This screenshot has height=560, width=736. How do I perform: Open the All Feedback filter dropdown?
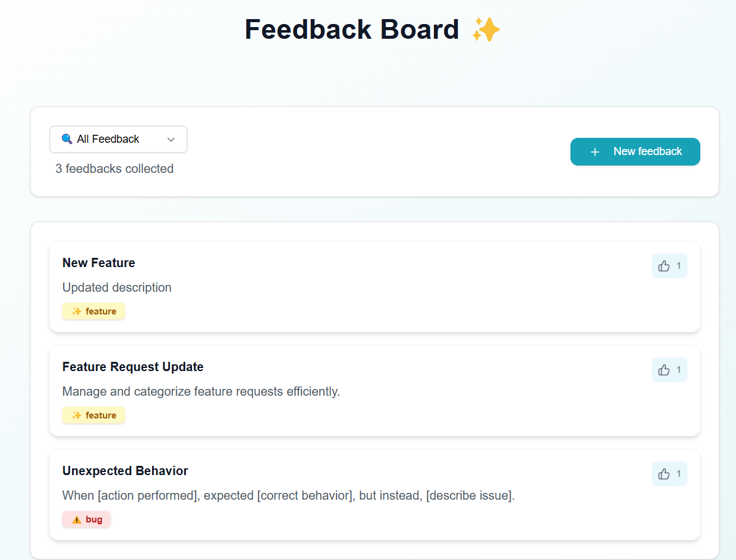coord(118,139)
